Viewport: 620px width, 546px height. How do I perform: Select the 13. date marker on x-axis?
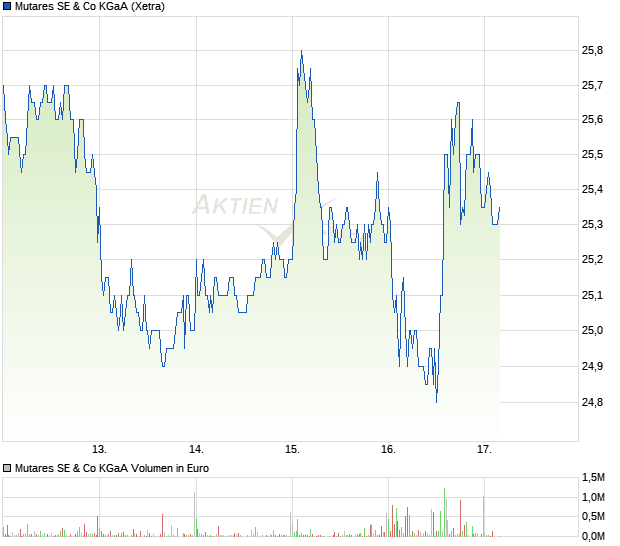pyautogui.click(x=99, y=450)
